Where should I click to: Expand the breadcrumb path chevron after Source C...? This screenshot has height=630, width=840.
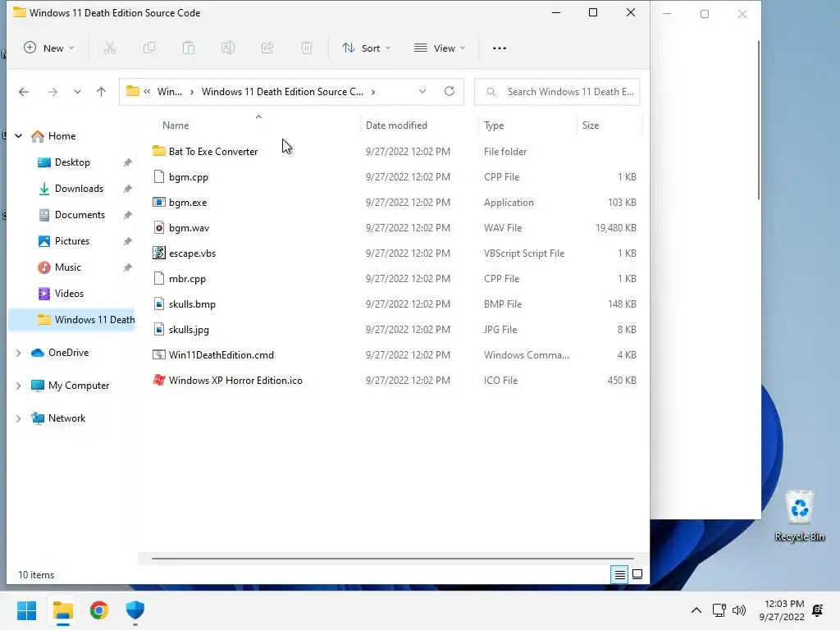click(x=373, y=92)
